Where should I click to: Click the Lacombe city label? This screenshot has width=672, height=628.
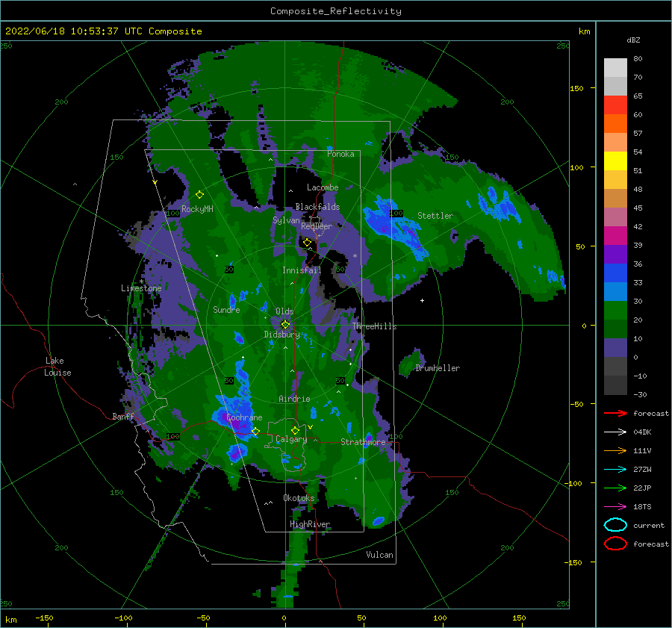click(323, 187)
